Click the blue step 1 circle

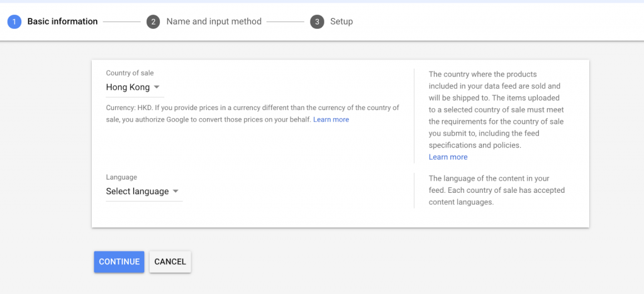pyautogui.click(x=14, y=22)
